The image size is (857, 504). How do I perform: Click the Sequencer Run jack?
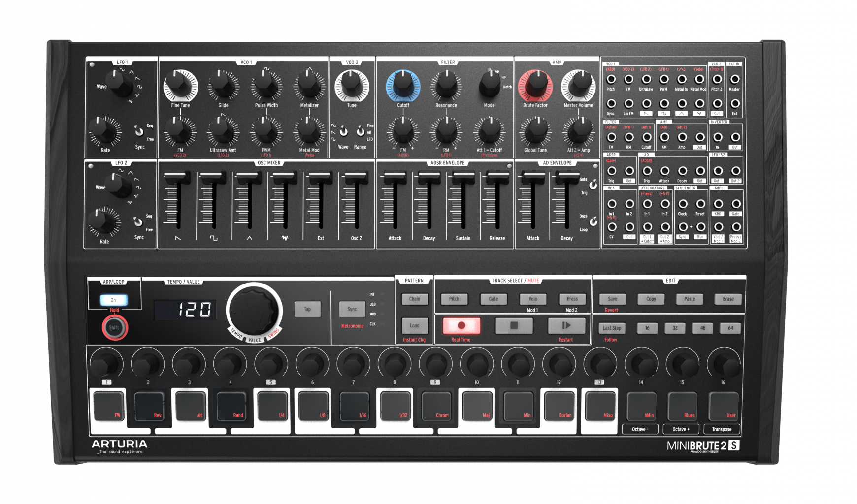[700, 227]
